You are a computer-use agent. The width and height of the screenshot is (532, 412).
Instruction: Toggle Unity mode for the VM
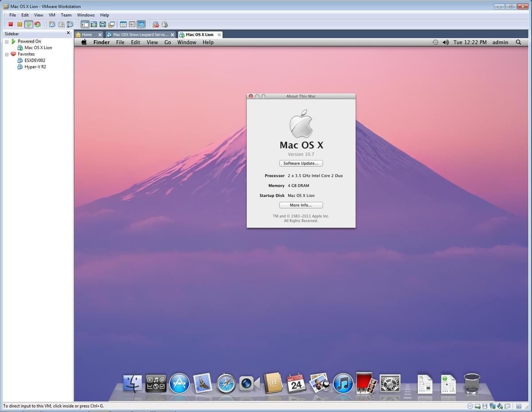click(112, 24)
